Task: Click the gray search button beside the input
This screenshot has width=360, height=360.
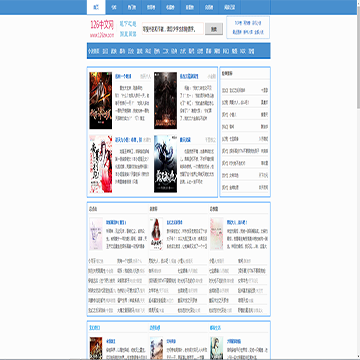Action: (x=214, y=29)
